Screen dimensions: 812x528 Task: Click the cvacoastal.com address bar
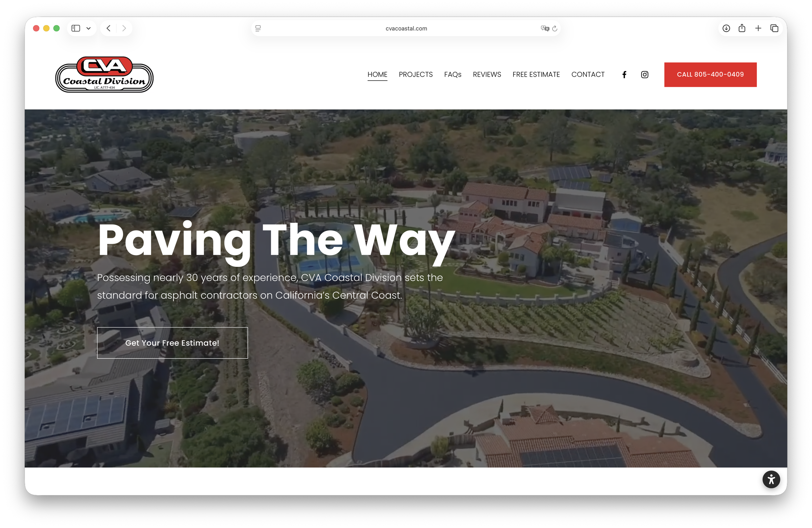point(406,28)
